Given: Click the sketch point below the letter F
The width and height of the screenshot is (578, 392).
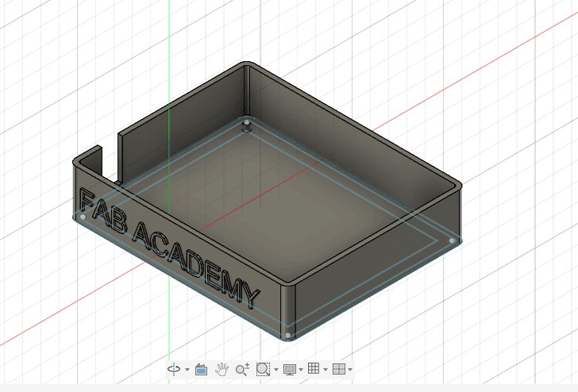Looking at the screenshot, I should pyautogui.click(x=83, y=217).
